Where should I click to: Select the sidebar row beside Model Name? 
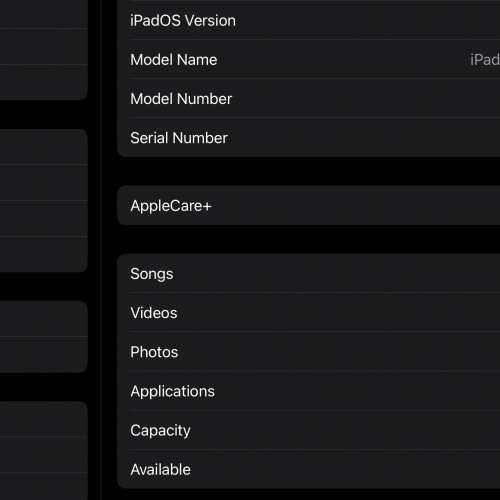click(44, 47)
